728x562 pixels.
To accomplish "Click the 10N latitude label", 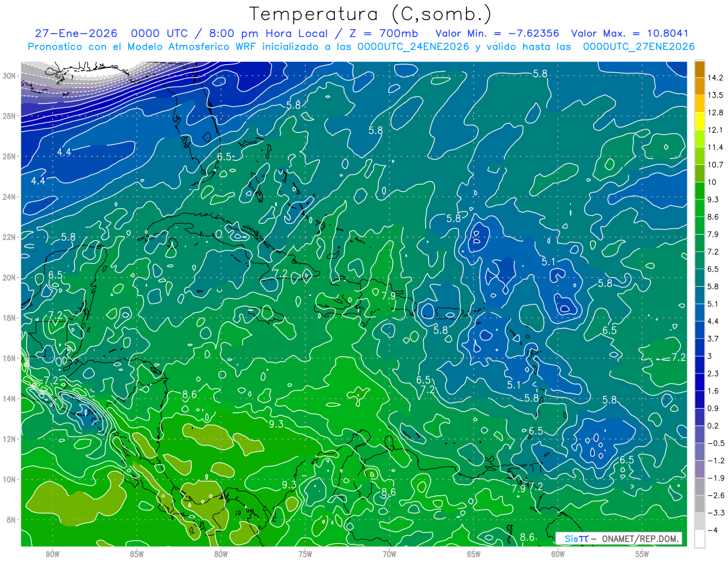I will [x=10, y=479].
